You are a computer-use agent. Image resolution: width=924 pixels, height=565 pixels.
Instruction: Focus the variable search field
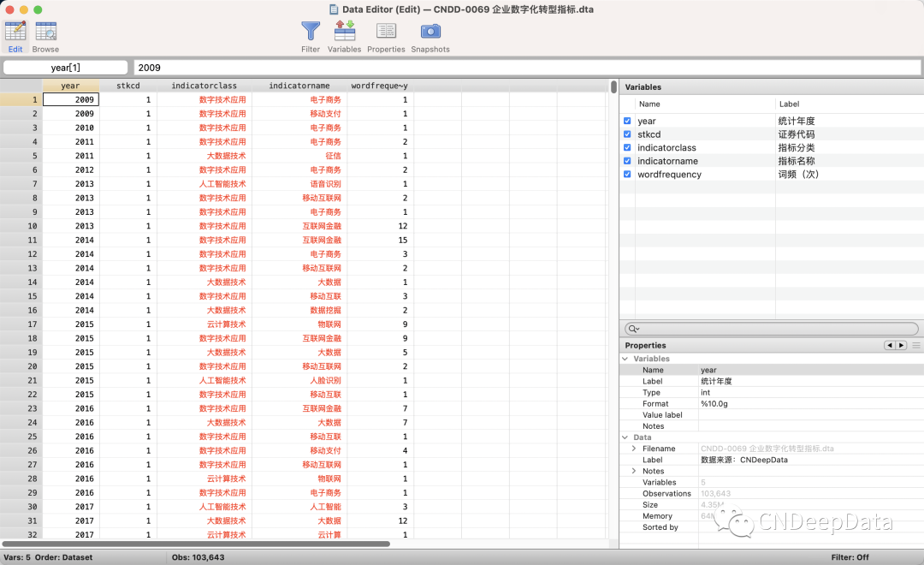coord(772,329)
